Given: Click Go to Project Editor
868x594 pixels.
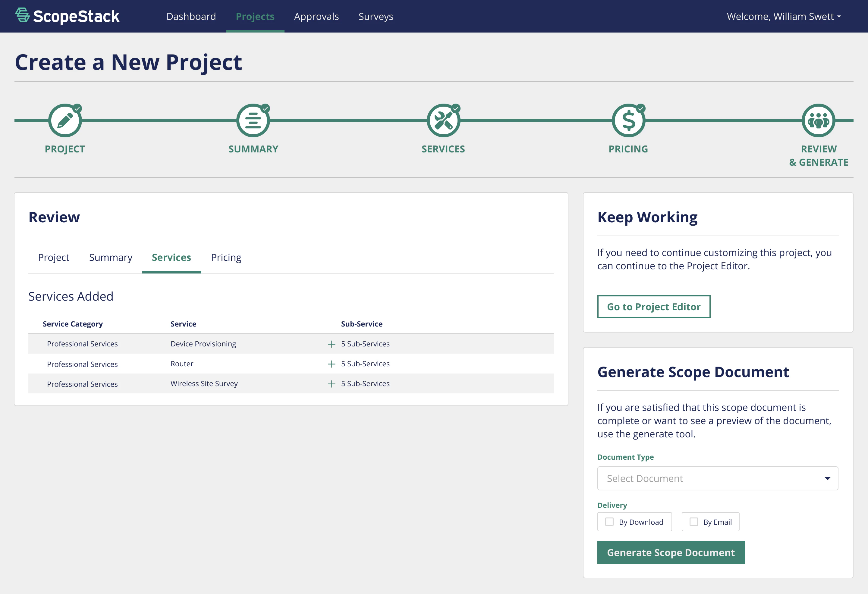Looking at the screenshot, I should [x=654, y=307].
